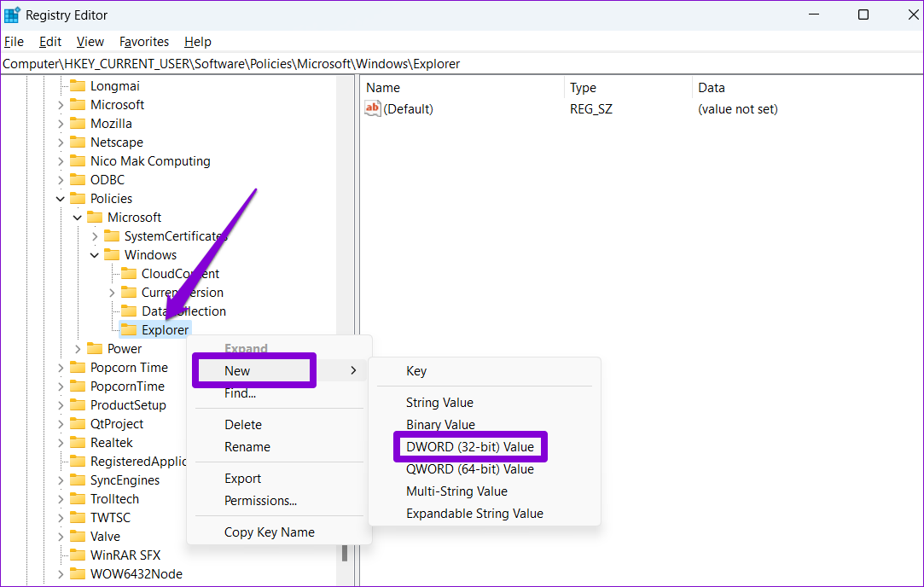Select Permissions... in the context menu
924x587 pixels.
click(x=260, y=500)
